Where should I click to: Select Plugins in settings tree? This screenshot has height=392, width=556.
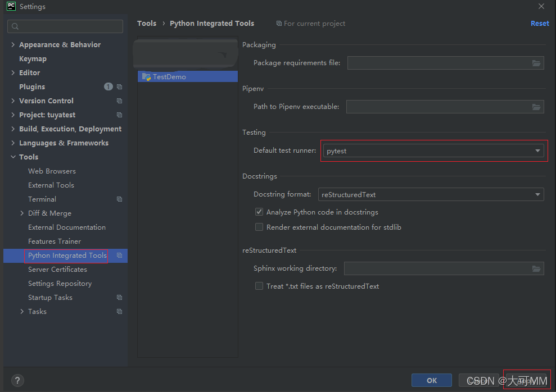tap(32, 86)
